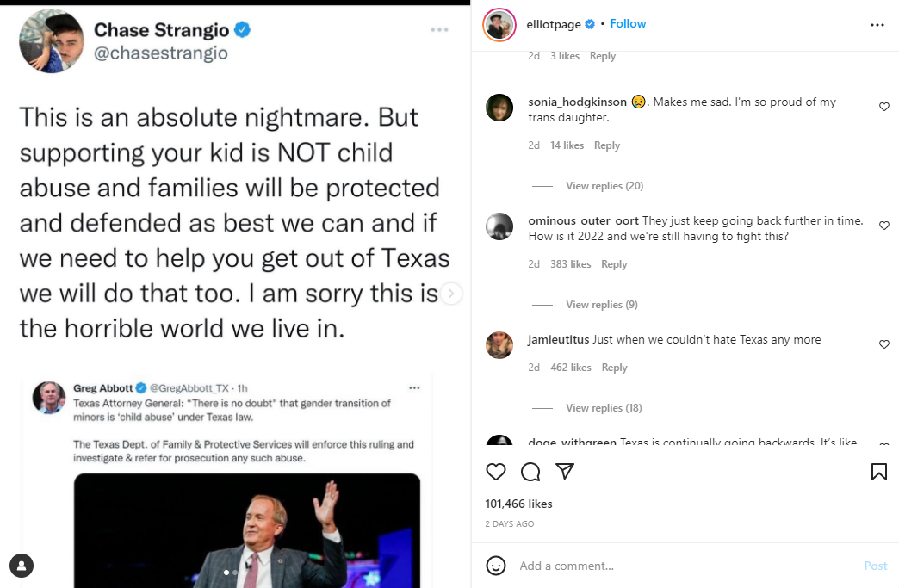Share post via paper plane icon
The image size is (899, 588).
pyautogui.click(x=565, y=472)
